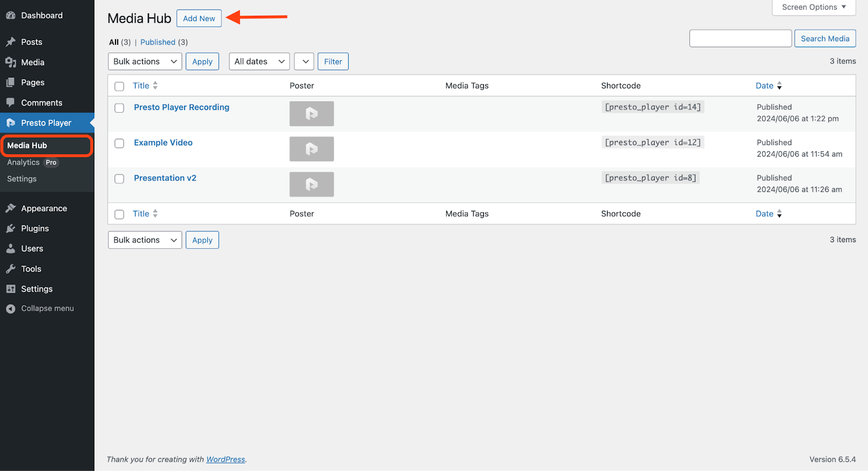
Task: Click footer Title column sort arrows
Action: tap(155, 214)
